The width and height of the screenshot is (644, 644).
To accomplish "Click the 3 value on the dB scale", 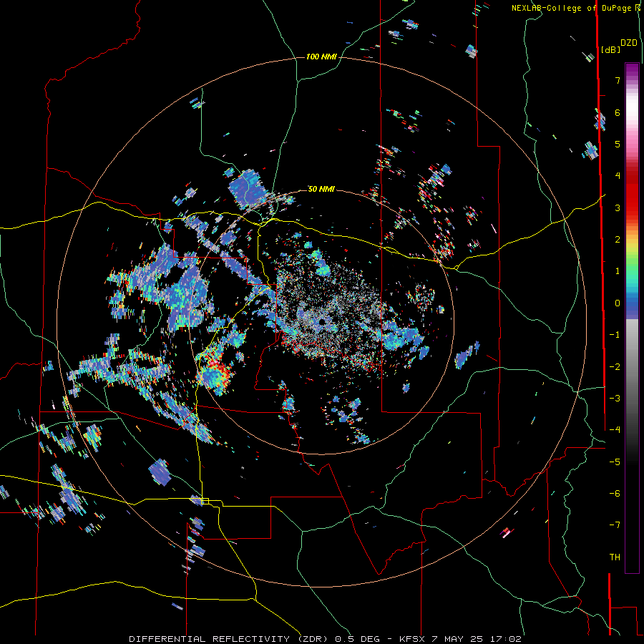I will (x=618, y=208).
